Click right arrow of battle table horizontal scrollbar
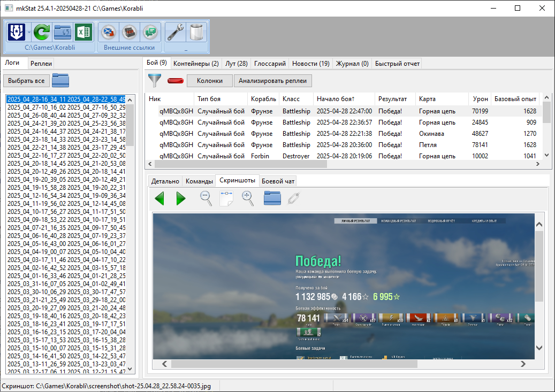 pos(538,164)
